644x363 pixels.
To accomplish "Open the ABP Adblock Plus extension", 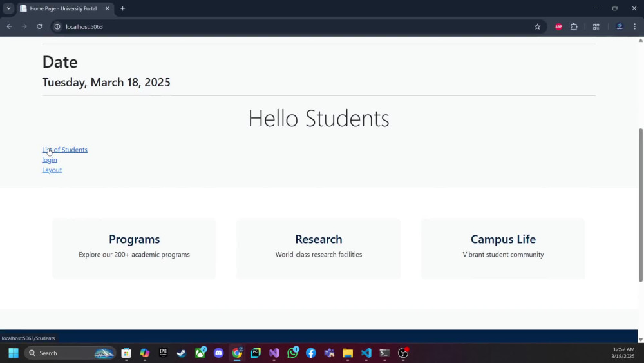I will [558, 26].
